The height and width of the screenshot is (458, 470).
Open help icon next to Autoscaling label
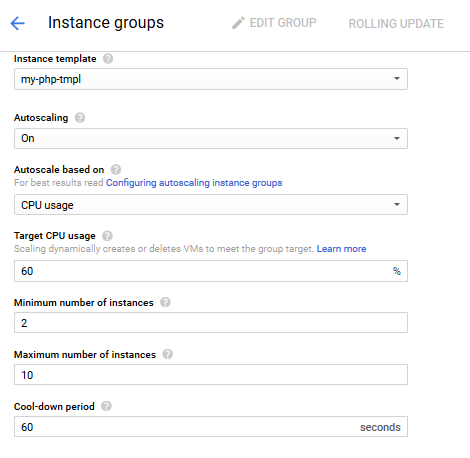pyautogui.click(x=80, y=118)
